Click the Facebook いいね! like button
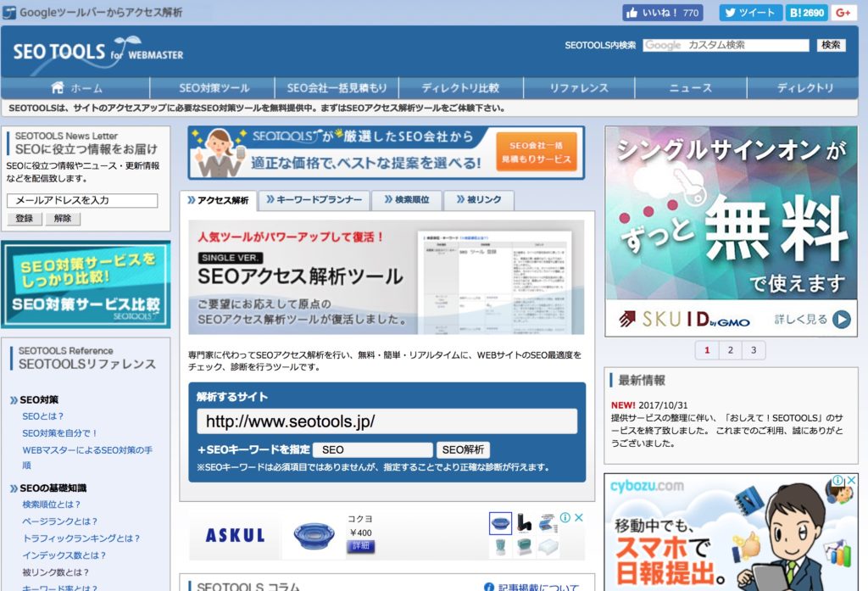This screenshot has height=591, width=868. pos(662,13)
